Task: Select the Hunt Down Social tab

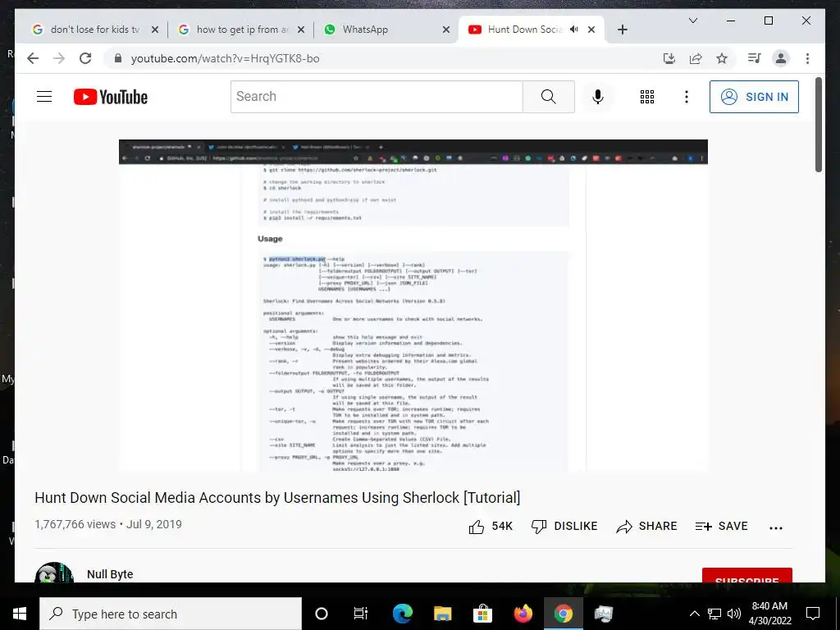Action: [x=525, y=30]
